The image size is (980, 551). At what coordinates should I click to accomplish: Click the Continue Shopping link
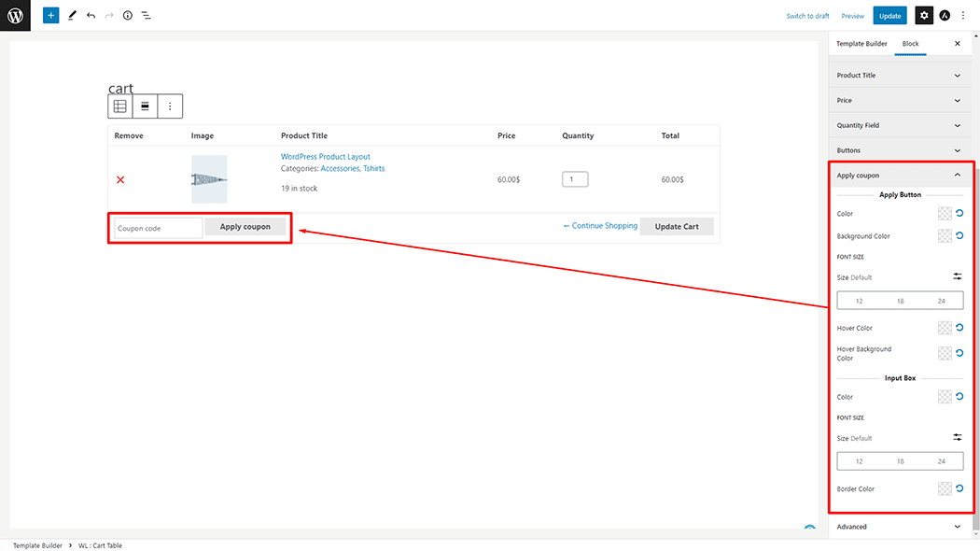click(x=600, y=226)
